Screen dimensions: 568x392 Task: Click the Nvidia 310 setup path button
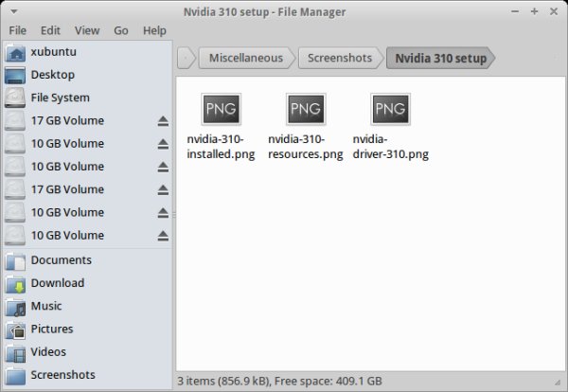[440, 58]
